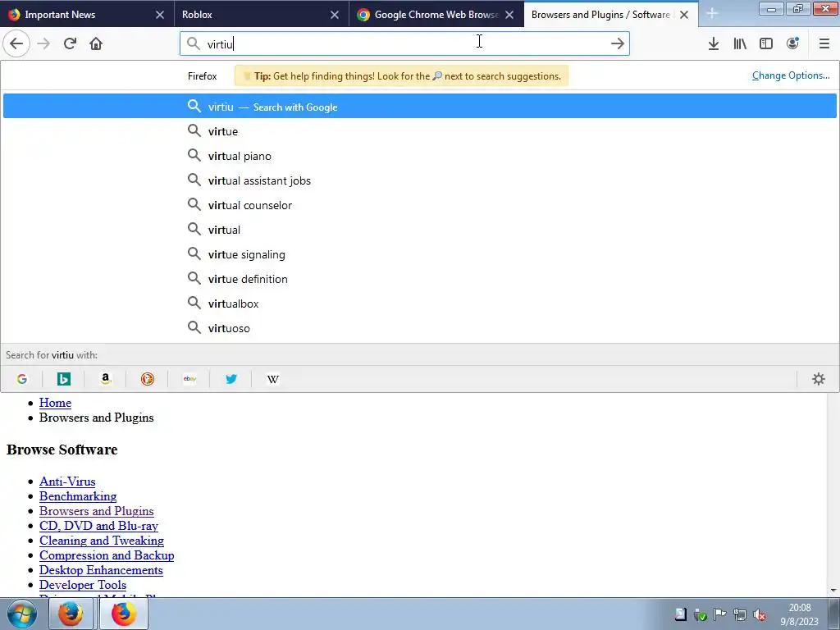Screen dimensions: 840x630
Task: Switch to the Google Chrome Web Browser tab
Action: pos(436,15)
